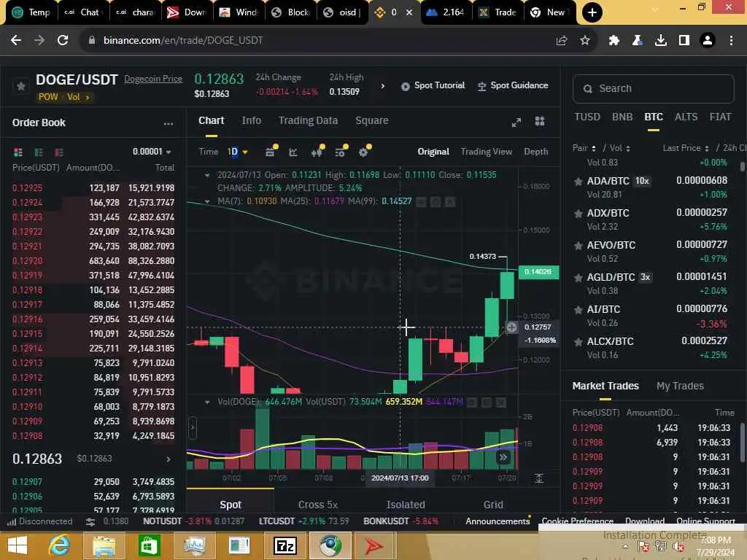Image resolution: width=747 pixels, height=560 pixels.
Task: Favorite ALCX/BTC with its star
Action: point(578,342)
